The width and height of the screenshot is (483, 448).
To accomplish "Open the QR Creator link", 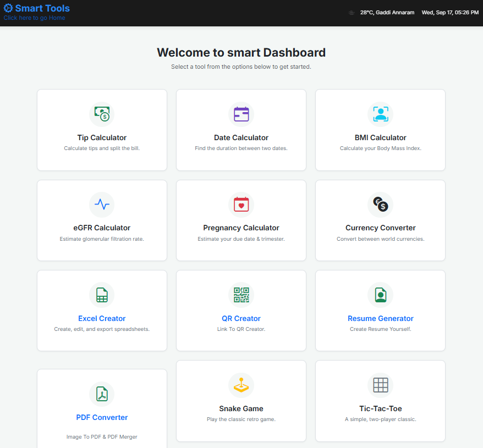I will [241, 318].
